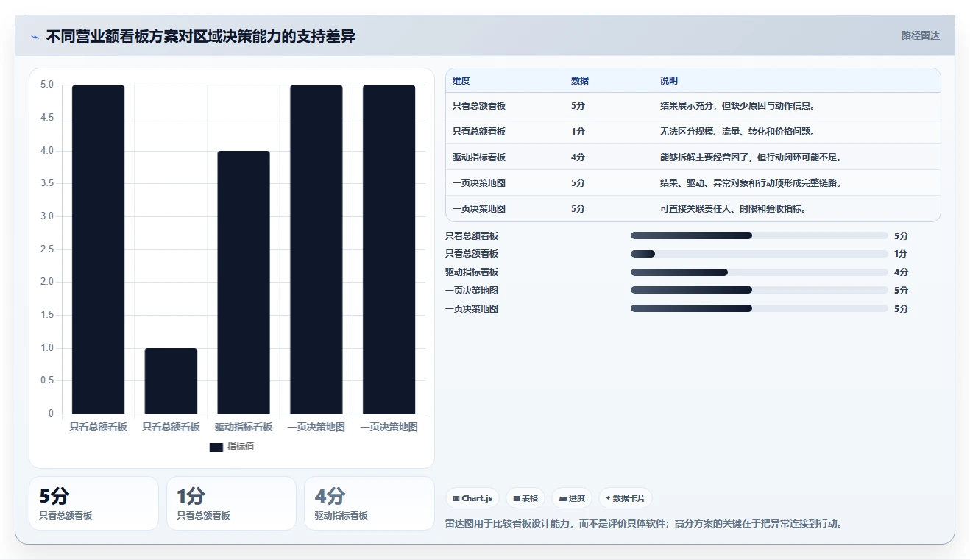
Task: Click the 说明 column header
Action: point(669,81)
